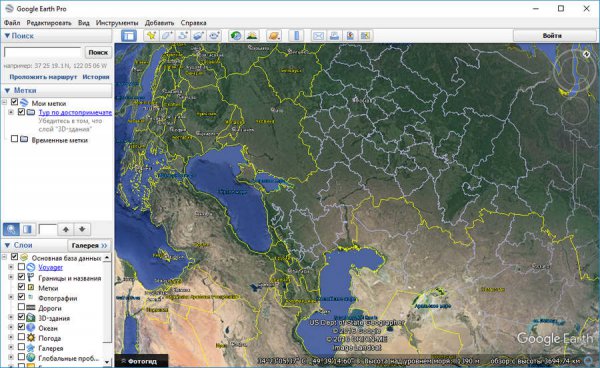
Task: Click Погода layer sun icon
Action: (31, 338)
